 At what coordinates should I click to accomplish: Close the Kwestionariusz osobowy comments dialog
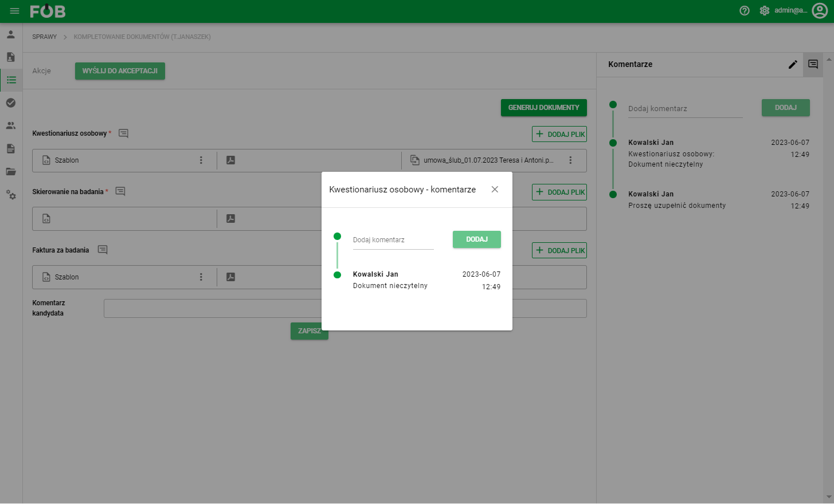click(495, 190)
